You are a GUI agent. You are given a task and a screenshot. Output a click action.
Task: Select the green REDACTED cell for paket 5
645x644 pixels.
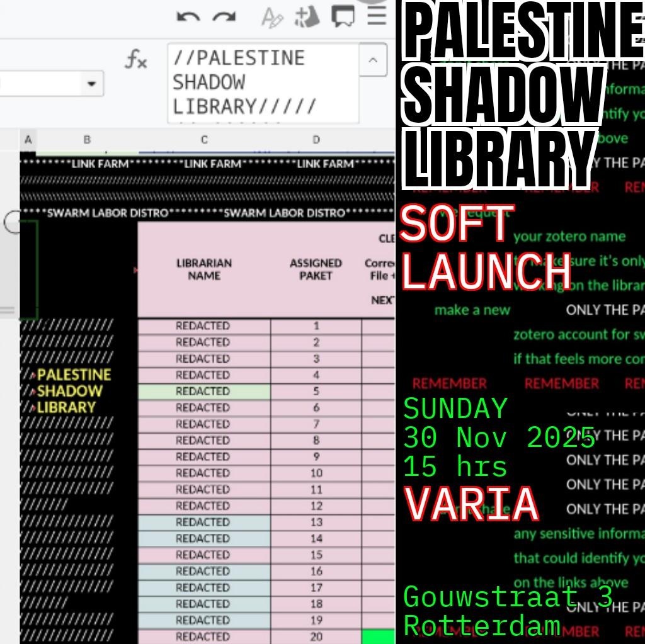coord(203,392)
